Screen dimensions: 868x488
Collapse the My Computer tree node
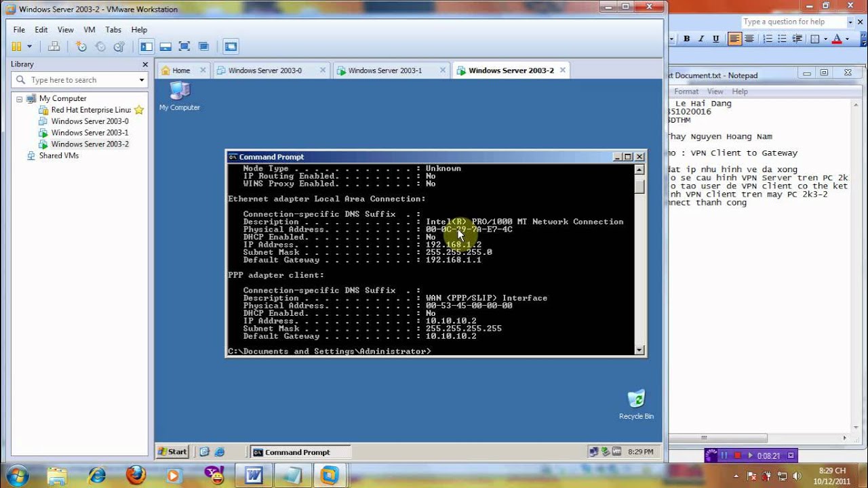click(20, 99)
